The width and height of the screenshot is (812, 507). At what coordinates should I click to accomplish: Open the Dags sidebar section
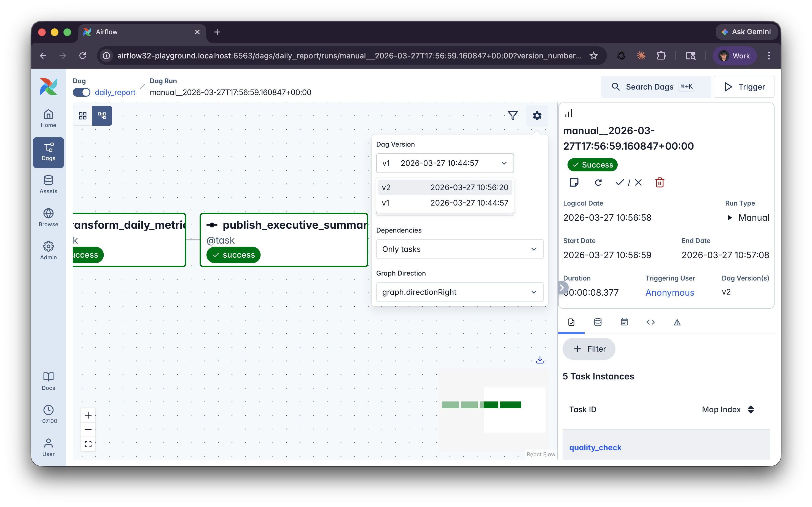click(48, 152)
